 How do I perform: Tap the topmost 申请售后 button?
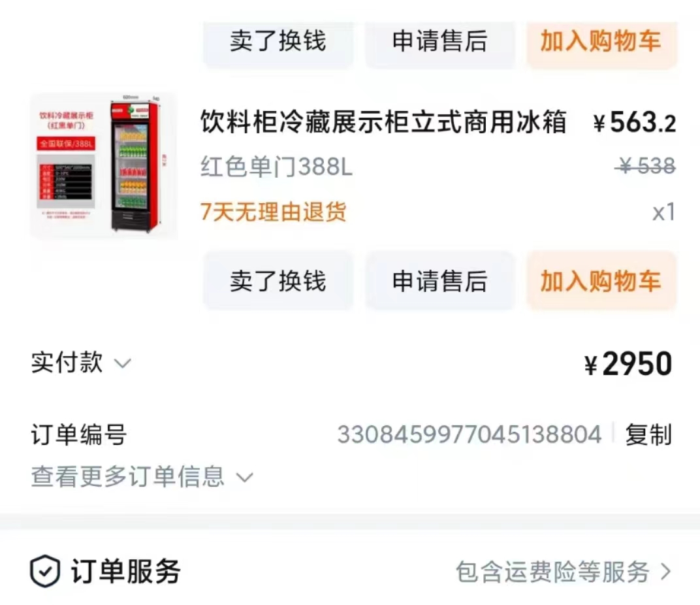click(x=439, y=41)
